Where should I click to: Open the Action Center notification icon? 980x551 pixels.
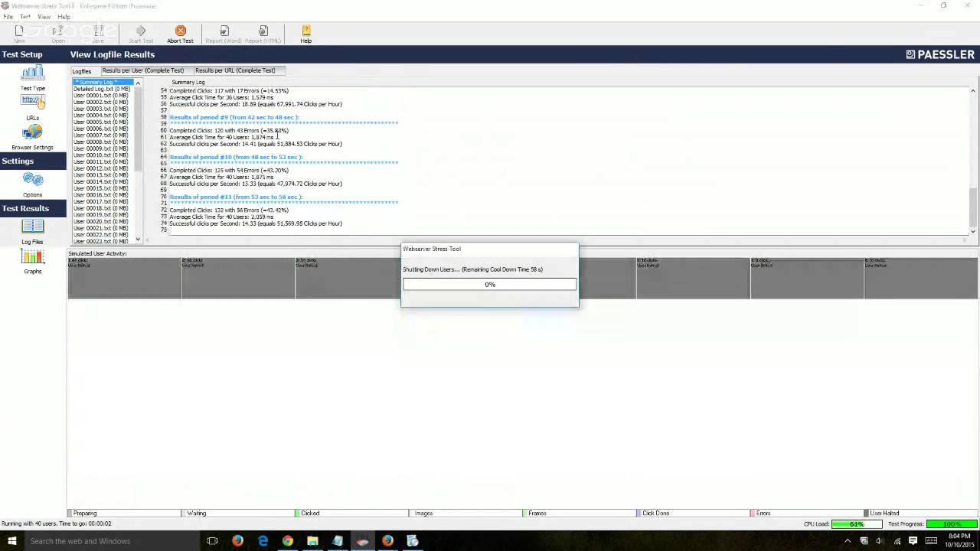tap(913, 541)
